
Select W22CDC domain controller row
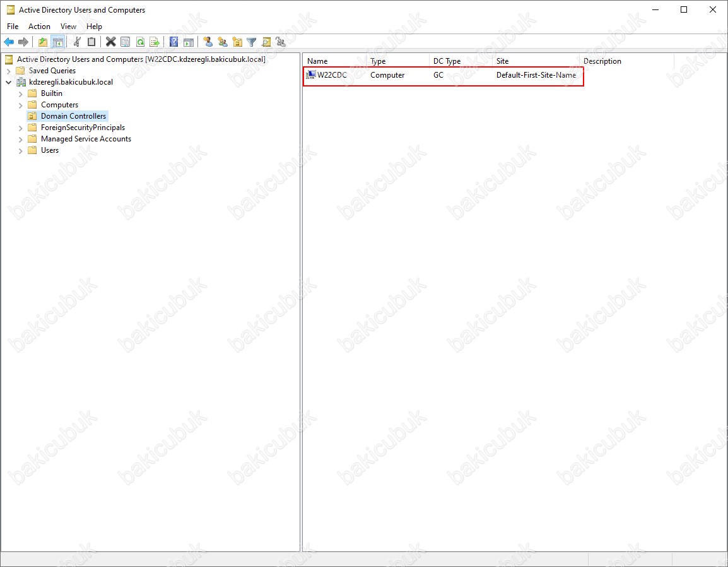pos(443,75)
